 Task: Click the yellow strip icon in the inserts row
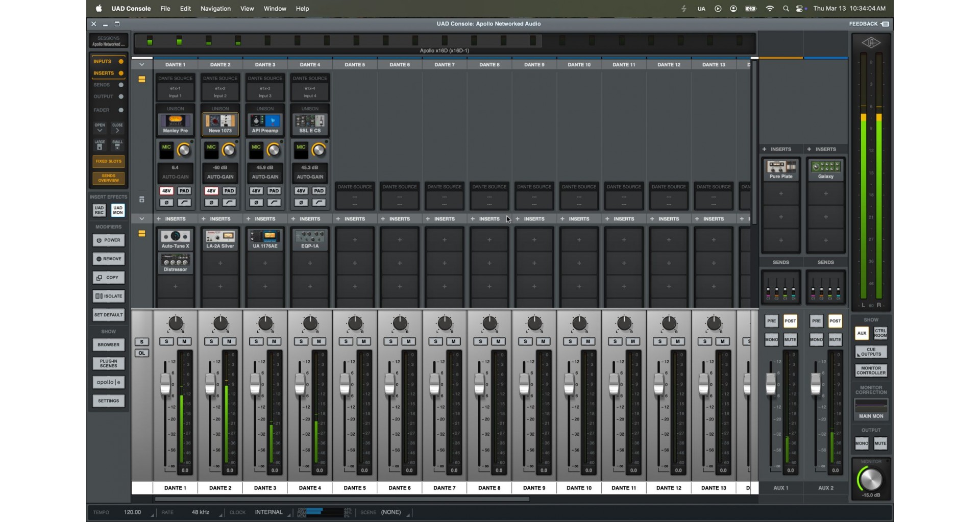pos(142,233)
